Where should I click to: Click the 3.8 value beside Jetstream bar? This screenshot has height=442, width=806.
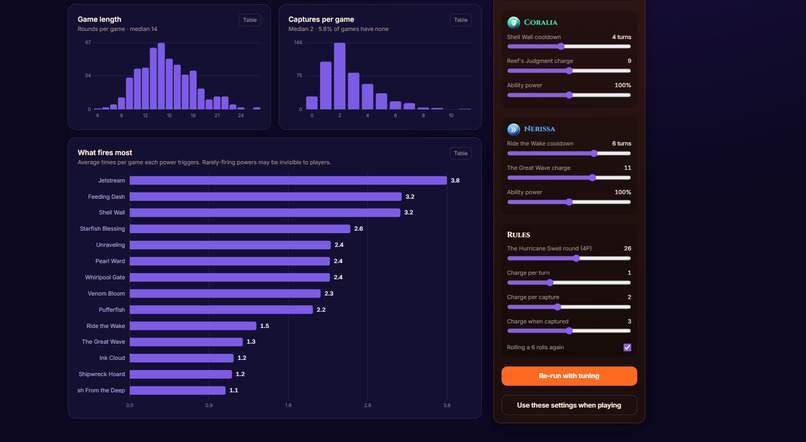pyautogui.click(x=455, y=180)
